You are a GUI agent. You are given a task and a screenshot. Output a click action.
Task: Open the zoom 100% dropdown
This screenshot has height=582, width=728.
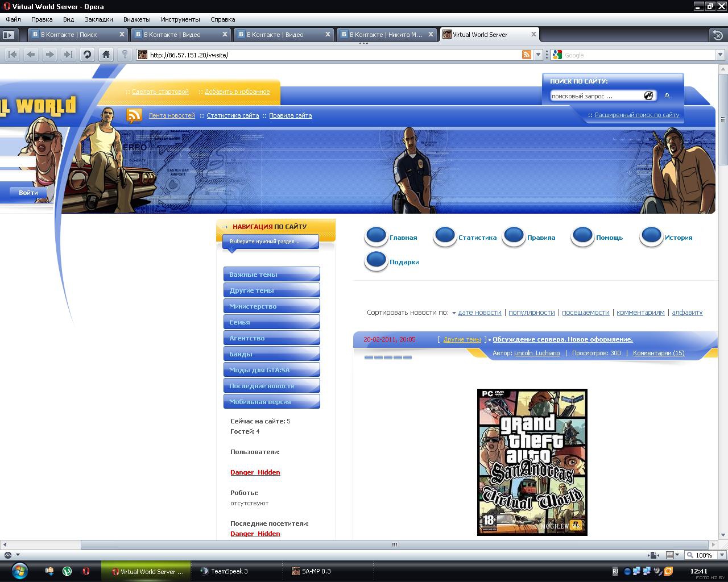click(721, 555)
